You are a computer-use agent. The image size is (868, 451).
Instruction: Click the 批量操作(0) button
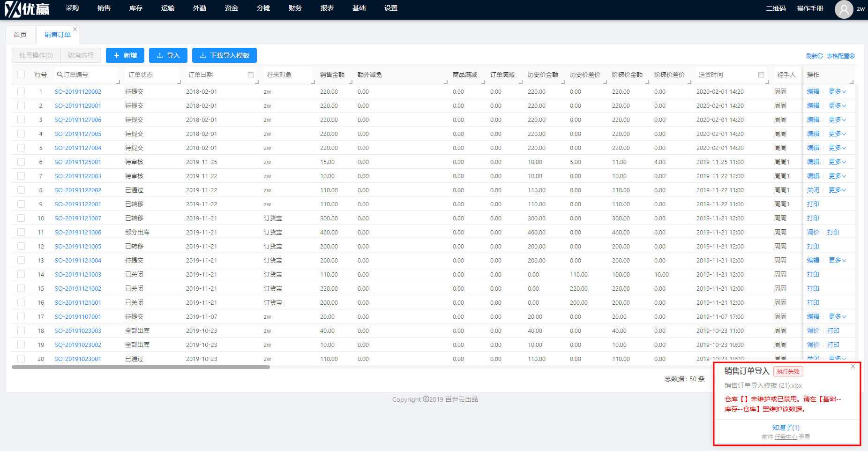point(36,55)
